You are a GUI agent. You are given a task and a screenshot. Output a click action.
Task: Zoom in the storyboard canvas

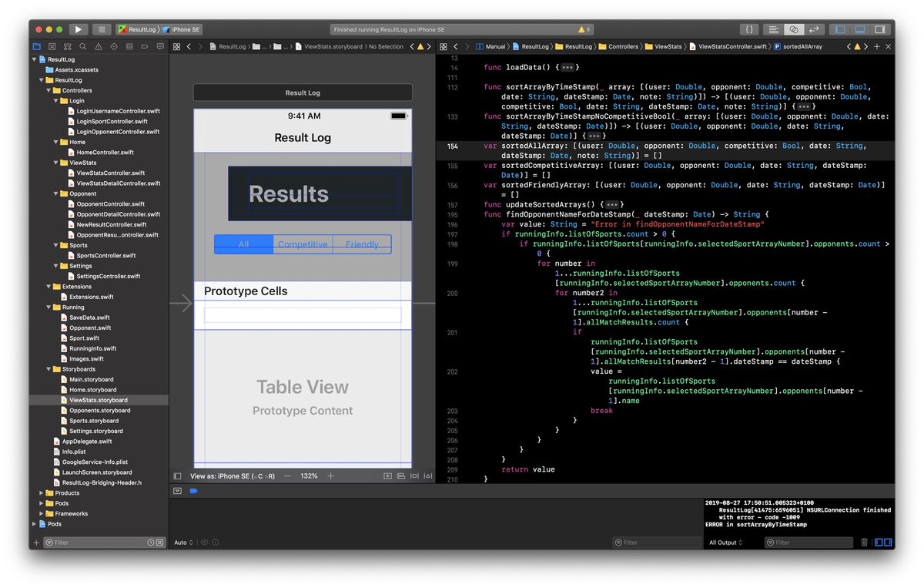coord(330,476)
